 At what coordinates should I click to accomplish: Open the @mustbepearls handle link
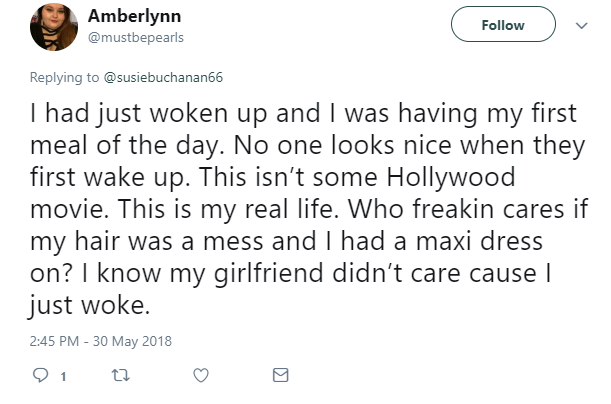click(x=136, y=38)
